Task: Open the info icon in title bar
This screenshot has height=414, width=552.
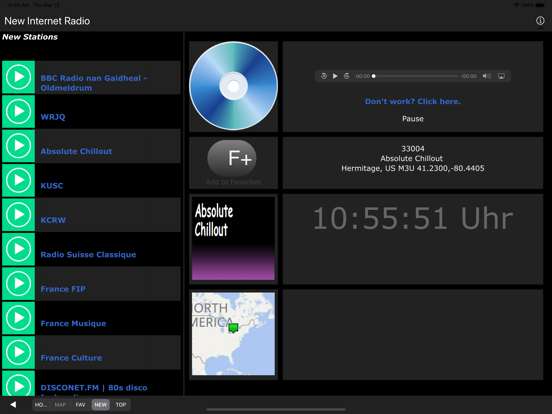Action: (x=540, y=21)
